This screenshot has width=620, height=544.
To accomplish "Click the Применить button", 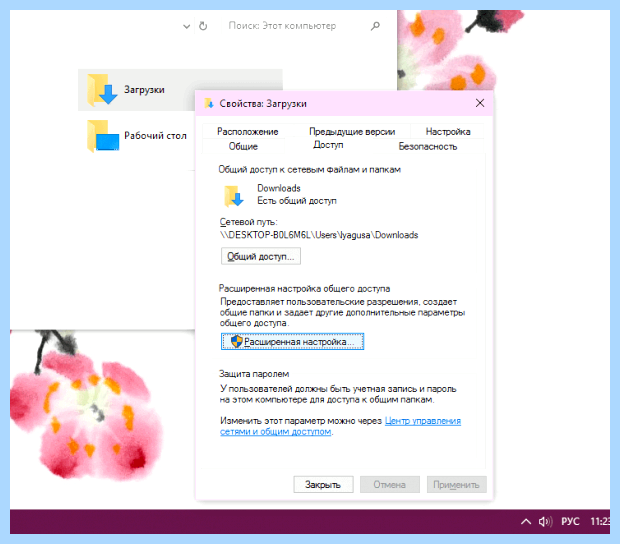I will (x=456, y=485).
